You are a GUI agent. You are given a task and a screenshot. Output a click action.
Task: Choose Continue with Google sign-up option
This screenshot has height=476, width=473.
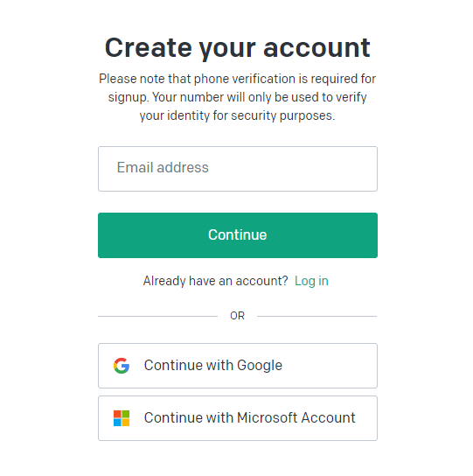click(238, 366)
